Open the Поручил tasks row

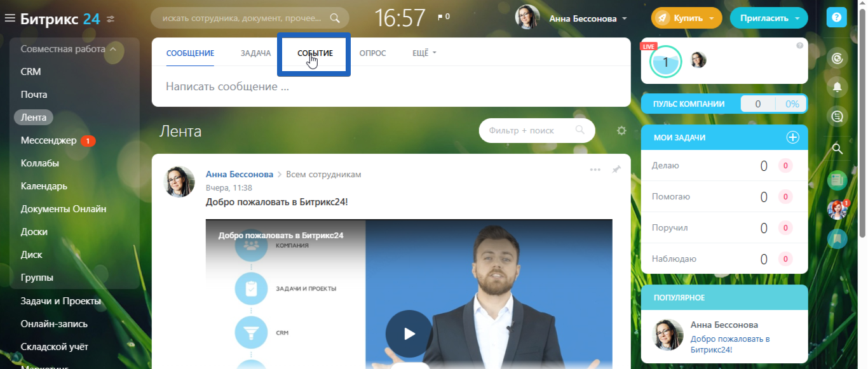click(x=724, y=227)
